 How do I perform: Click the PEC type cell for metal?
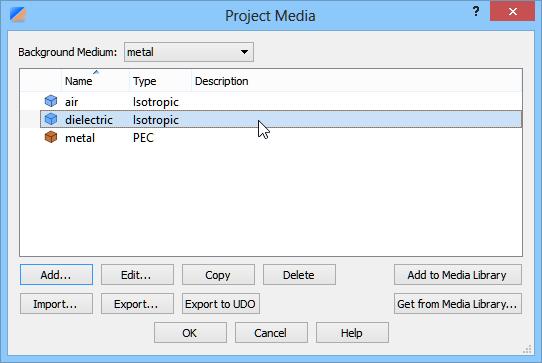(143, 138)
